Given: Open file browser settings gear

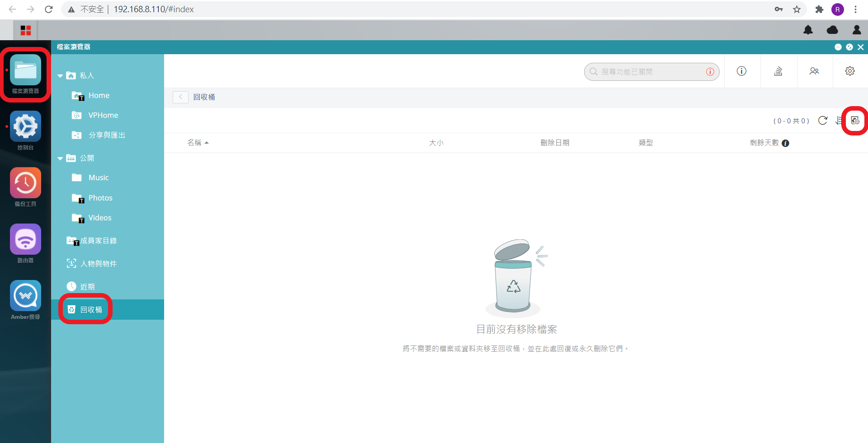Looking at the screenshot, I should click(x=850, y=71).
